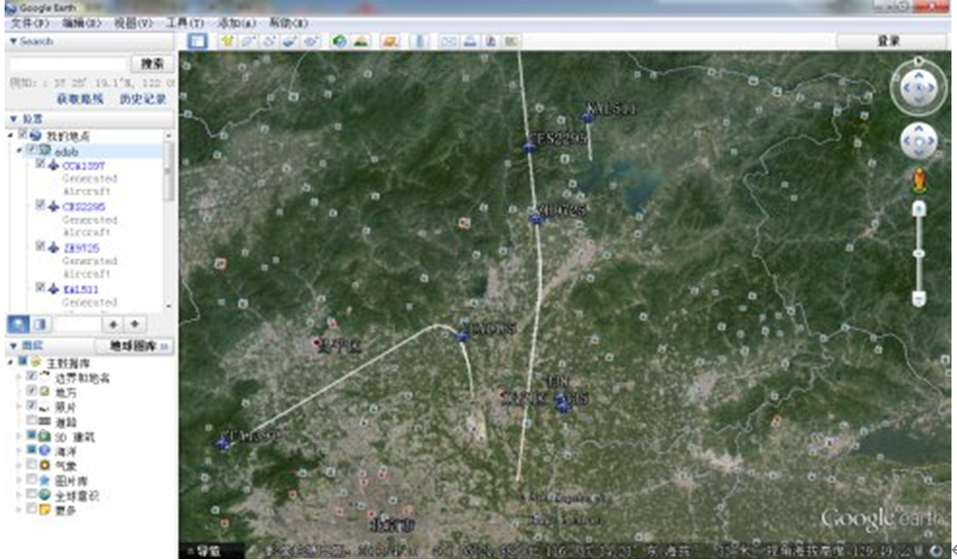
Task: Click the zoom slider handle
Action: 919,253
